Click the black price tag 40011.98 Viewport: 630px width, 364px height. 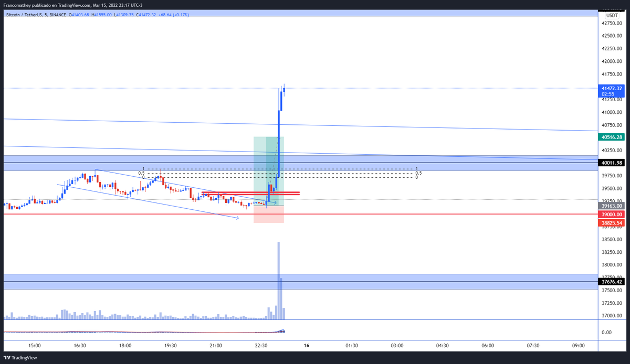612,163
